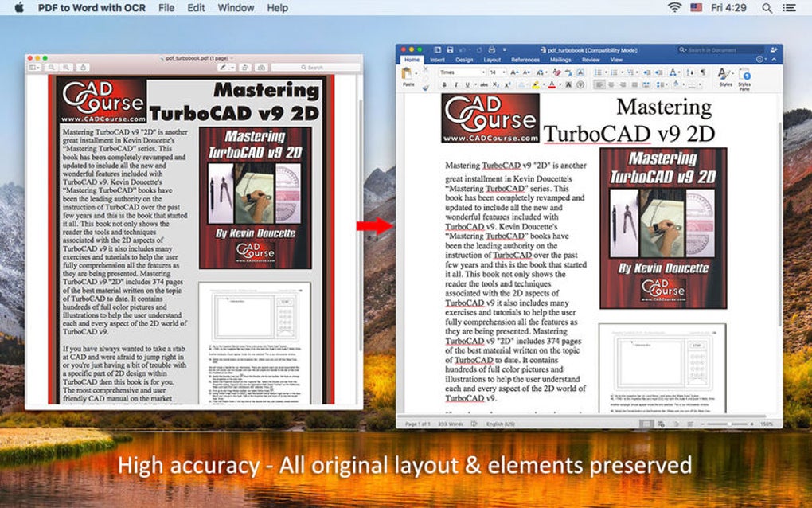The width and height of the screenshot is (812, 508).
Task: Click Rotate icon in Preview toolbar
Action: coord(245,68)
